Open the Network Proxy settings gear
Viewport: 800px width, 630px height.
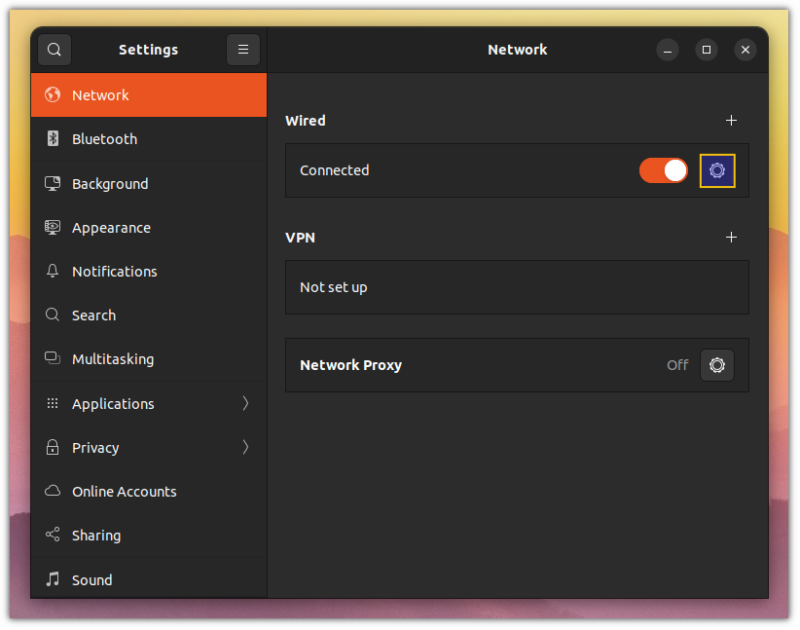(717, 365)
